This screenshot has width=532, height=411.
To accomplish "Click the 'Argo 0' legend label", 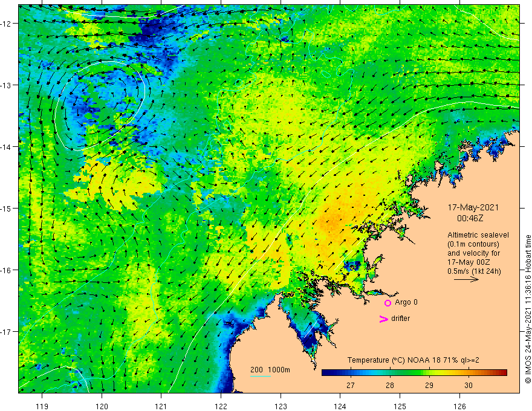I will [406, 302].
